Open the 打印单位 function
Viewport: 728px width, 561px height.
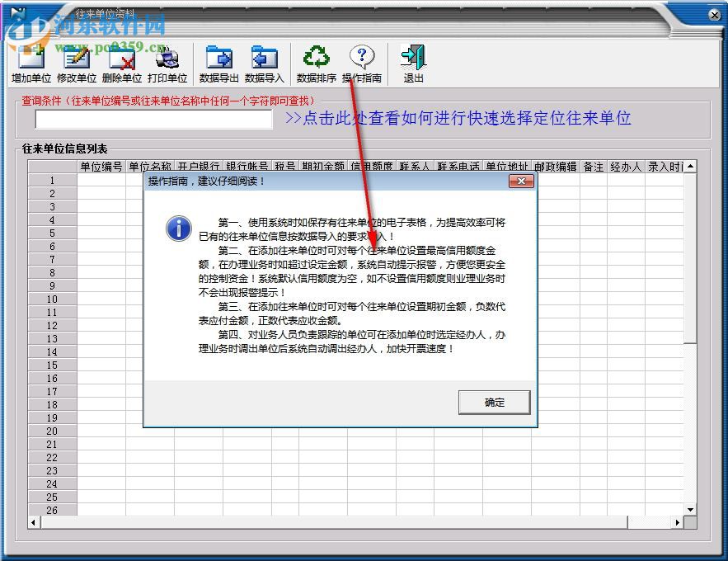click(169, 62)
